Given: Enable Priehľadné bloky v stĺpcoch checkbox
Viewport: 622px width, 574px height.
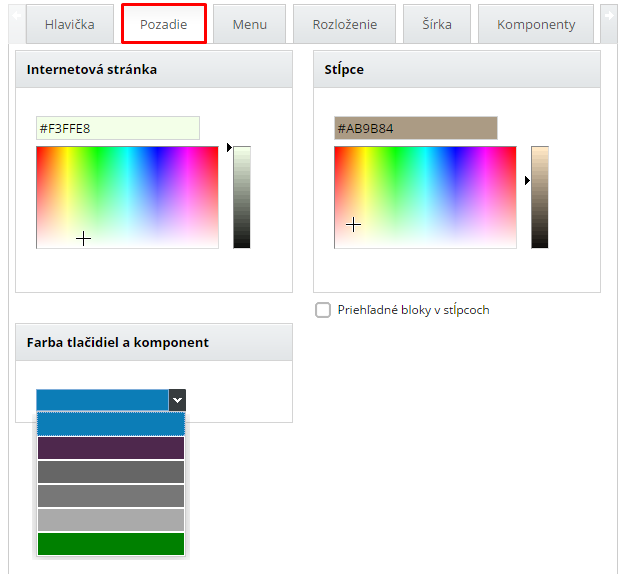Looking at the screenshot, I should click(x=323, y=310).
